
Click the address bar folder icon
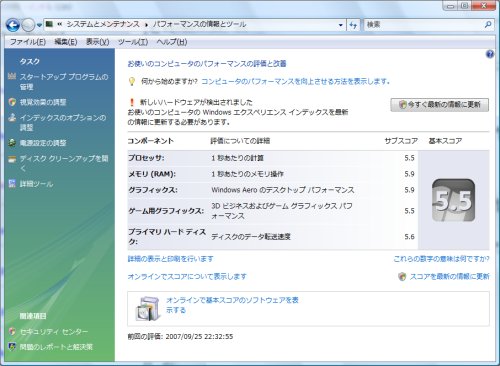pos(49,24)
